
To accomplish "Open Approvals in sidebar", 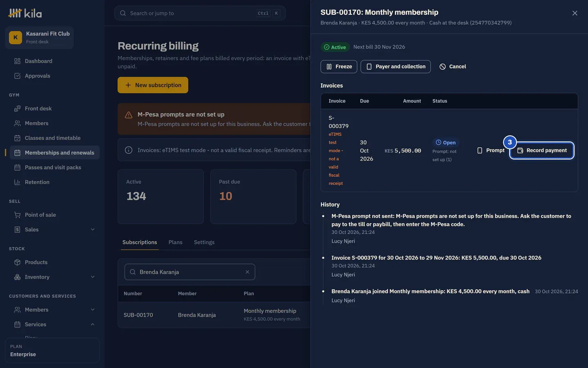I will [x=54, y=76].
